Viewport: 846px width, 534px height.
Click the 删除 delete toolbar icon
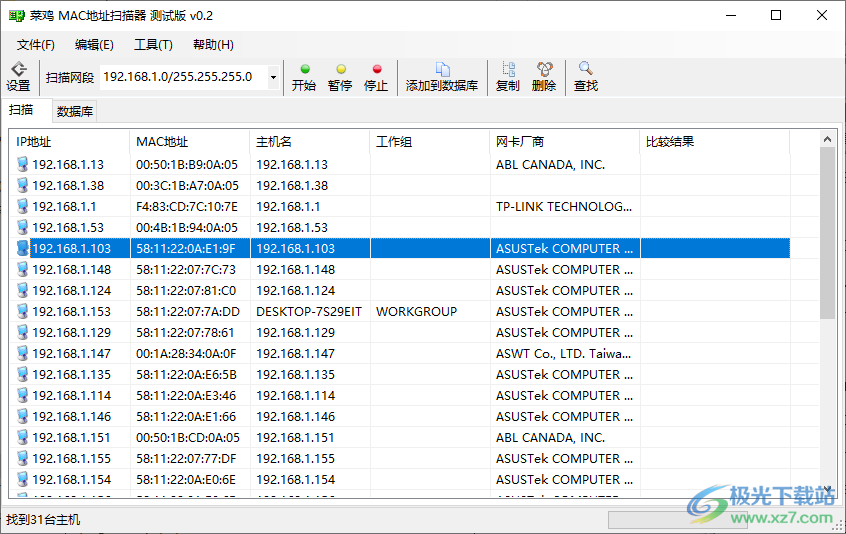pyautogui.click(x=544, y=77)
